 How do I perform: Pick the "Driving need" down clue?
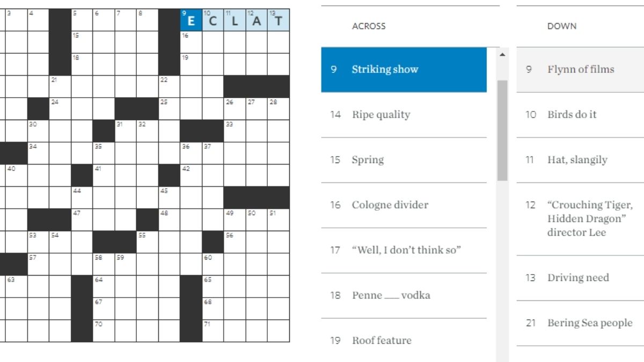point(580,278)
